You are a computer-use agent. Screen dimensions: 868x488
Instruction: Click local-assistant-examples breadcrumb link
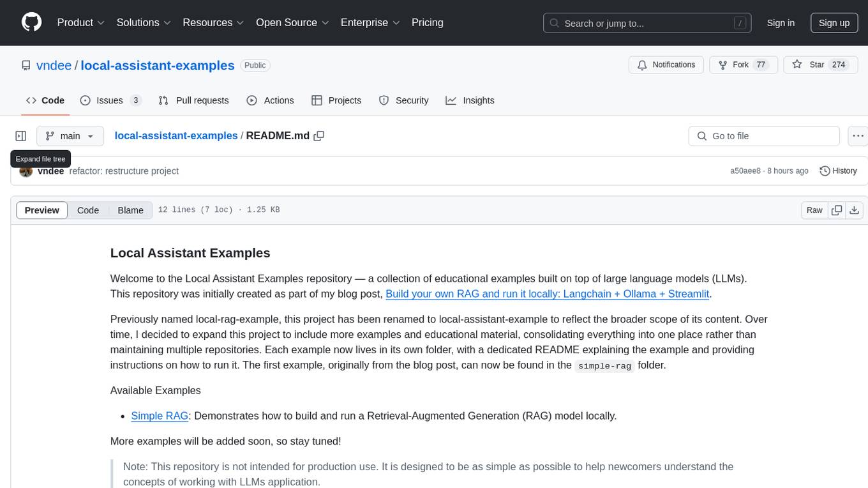[176, 135]
